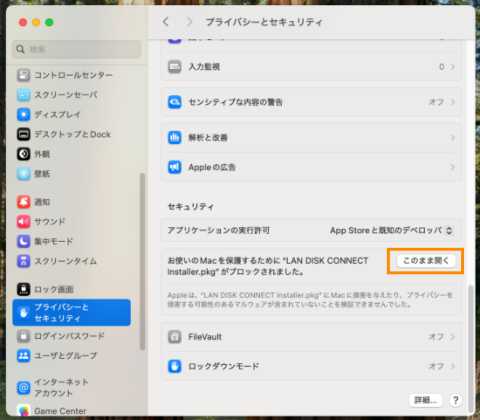Expand the 解析と改善 row chevron
Image resolution: width=480 pixels, height=420 pixels.
click(x=453, y=137)
